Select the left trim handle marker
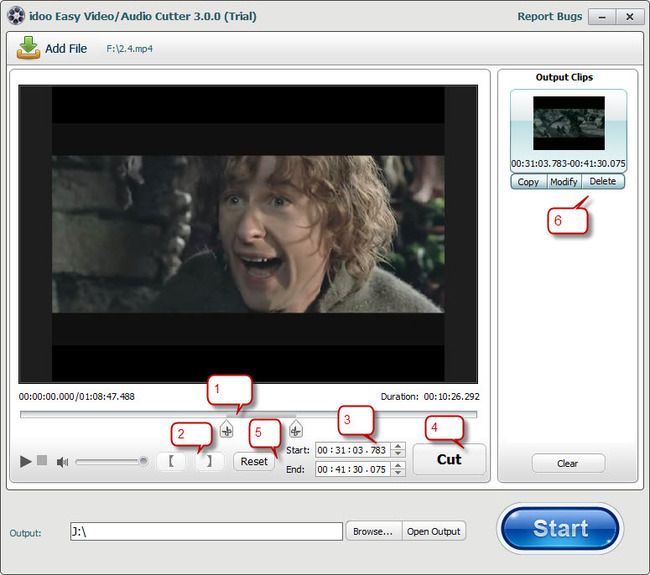The height and width of the screenshot is (575, 650). (227, 430)
